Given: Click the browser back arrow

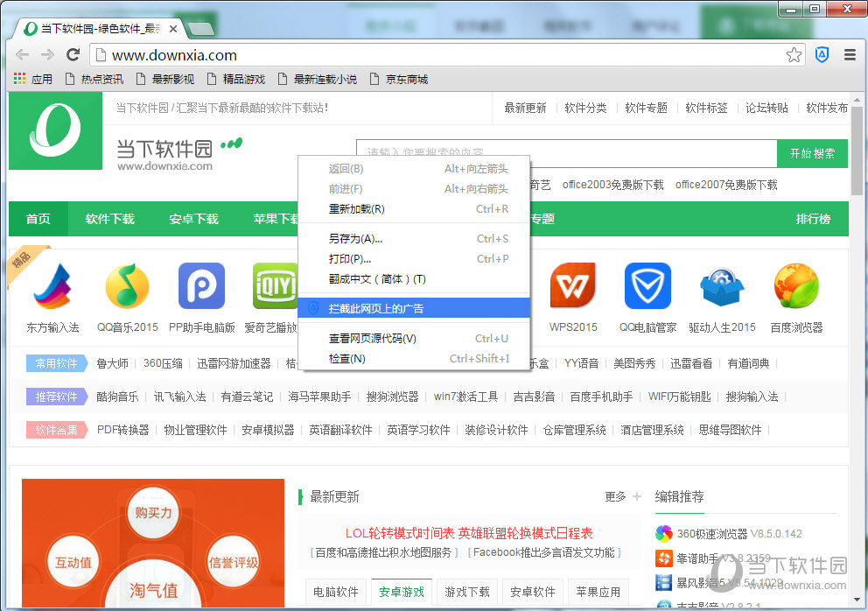Looking at the screenshot, I should coord(22,55).
